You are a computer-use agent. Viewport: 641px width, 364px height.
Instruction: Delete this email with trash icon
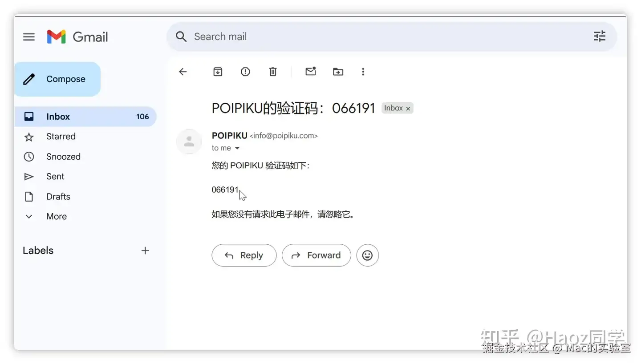[273, 72]
